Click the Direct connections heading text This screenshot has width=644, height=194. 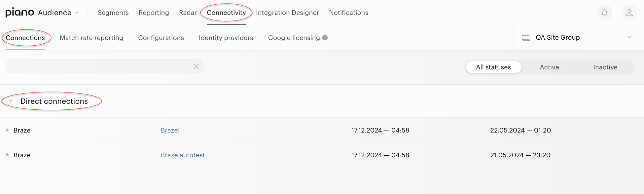54,101
